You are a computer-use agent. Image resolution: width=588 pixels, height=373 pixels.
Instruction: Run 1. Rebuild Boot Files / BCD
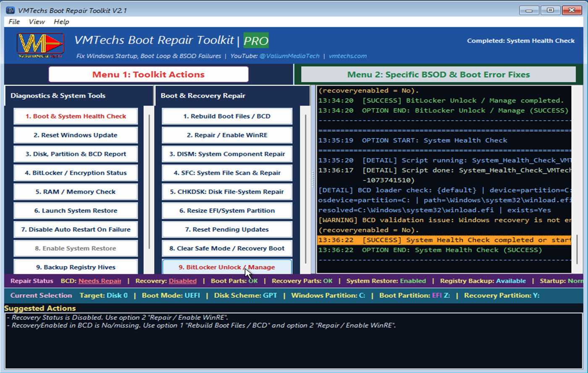(x=227, y=116)
